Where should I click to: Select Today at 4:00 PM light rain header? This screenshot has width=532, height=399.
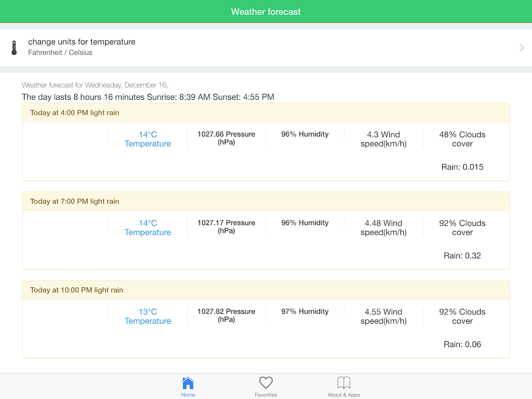click(x=75, y=113)
